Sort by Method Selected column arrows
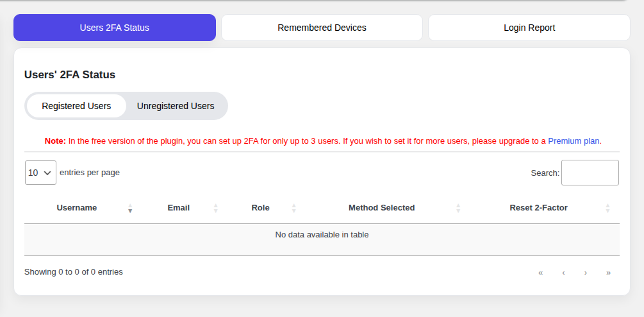644x317 pixels. point(458,208)
